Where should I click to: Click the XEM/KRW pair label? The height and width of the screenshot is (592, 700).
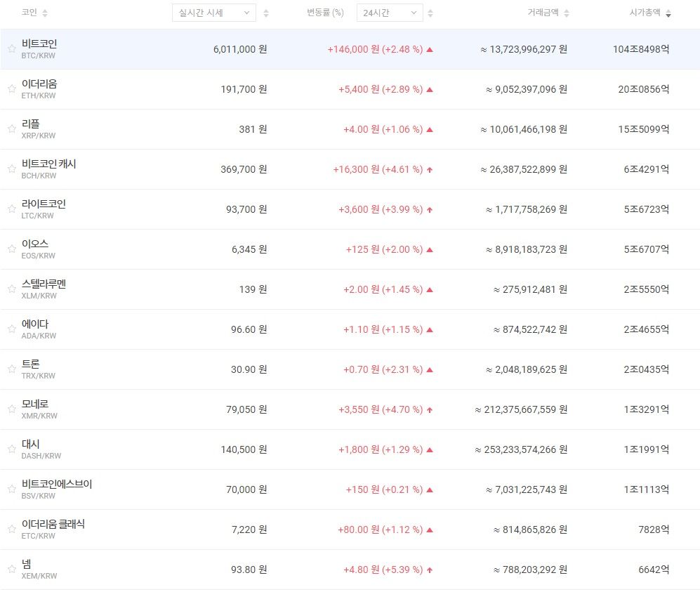pyautogui.click(x=39, y=576)
